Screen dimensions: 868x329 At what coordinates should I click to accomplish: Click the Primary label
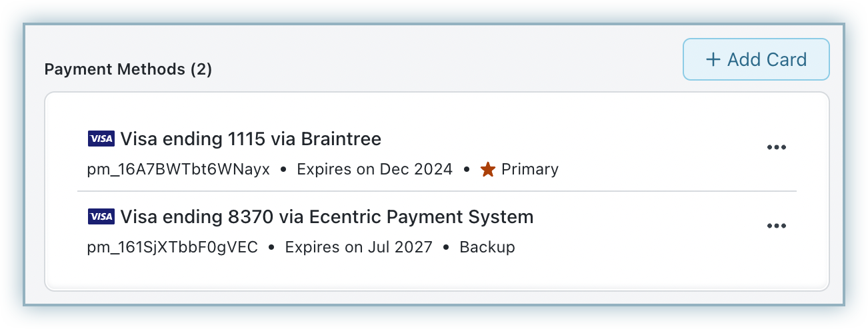pos(529,169)
